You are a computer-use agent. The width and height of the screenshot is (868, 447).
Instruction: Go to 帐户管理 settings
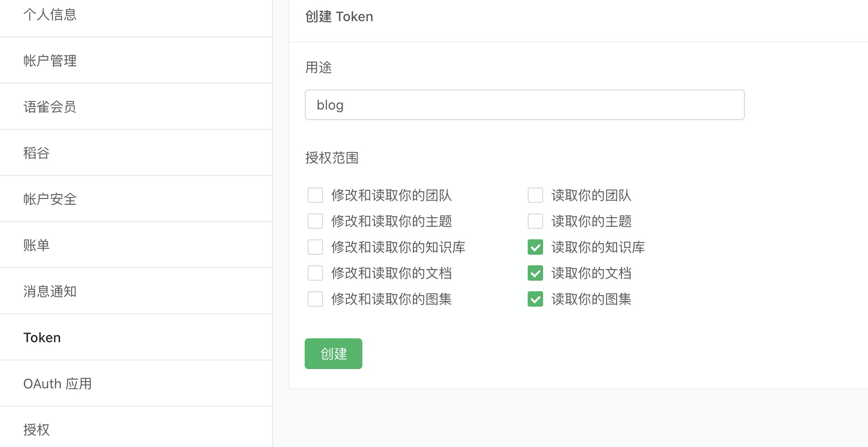click(50, 61)
